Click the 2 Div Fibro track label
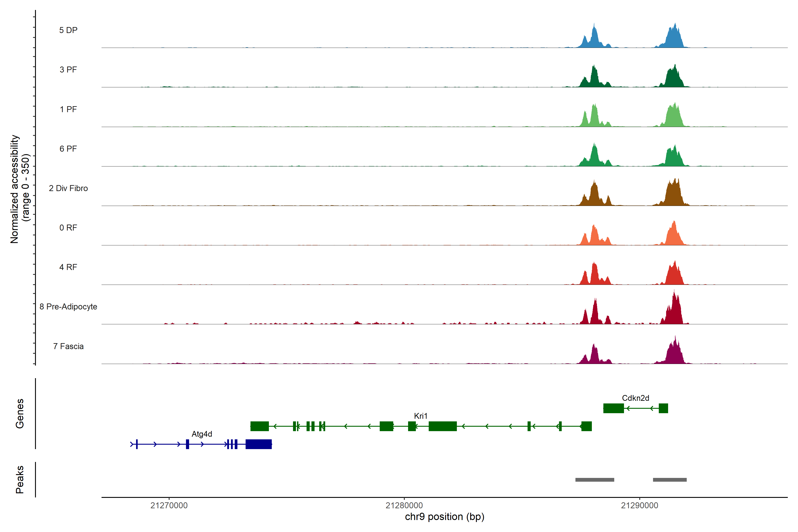 point(68,188)
